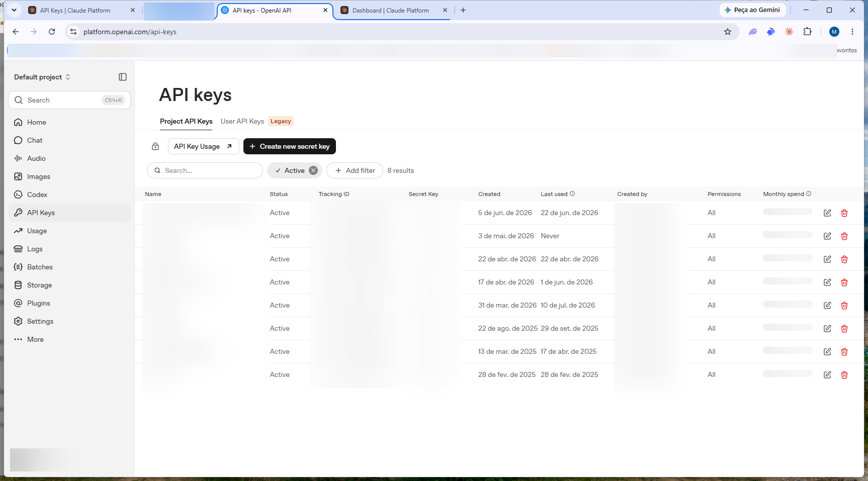868x481 pixels.
Task: Edit key created 17 de abr. de 2026
Action: (827, 282)
